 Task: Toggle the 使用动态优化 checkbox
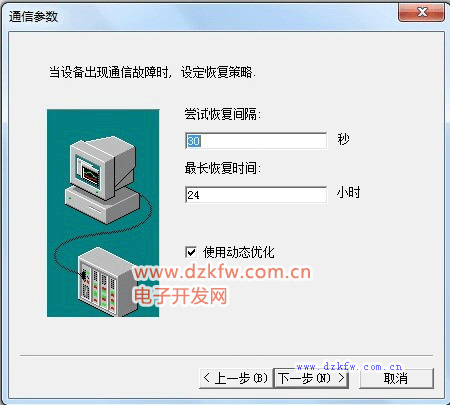(x=191, y=252)
